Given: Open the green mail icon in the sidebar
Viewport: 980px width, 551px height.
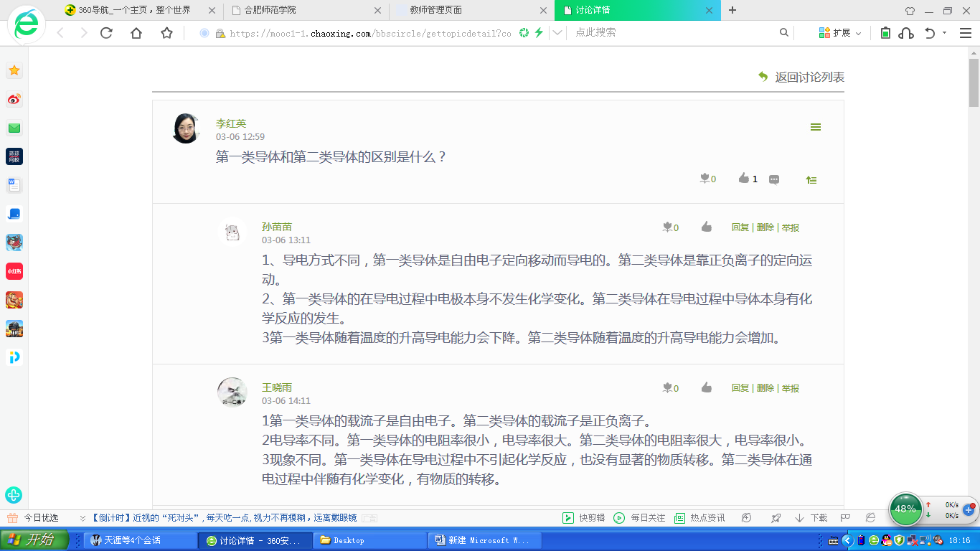Looking at the screenshot, I should click(14, 128).
